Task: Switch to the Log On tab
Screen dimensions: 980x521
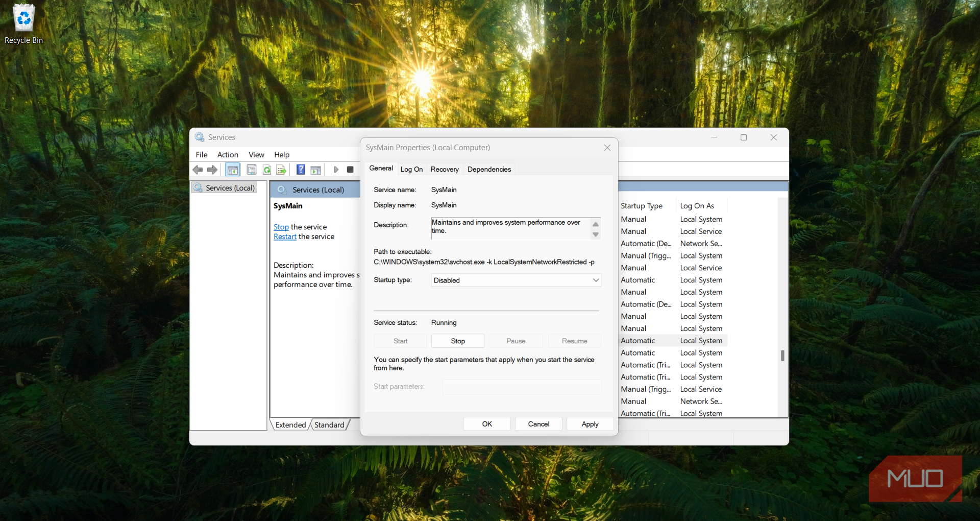Action: (x=411, y=169)
